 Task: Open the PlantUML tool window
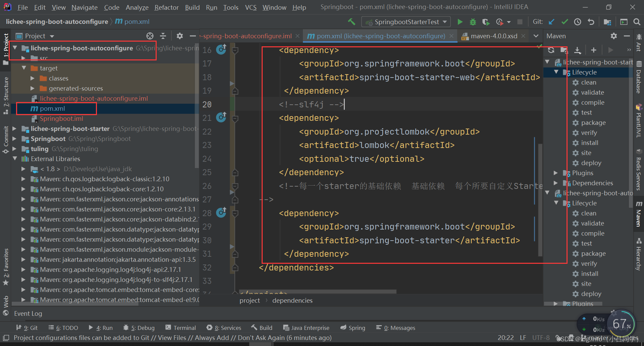639,121
